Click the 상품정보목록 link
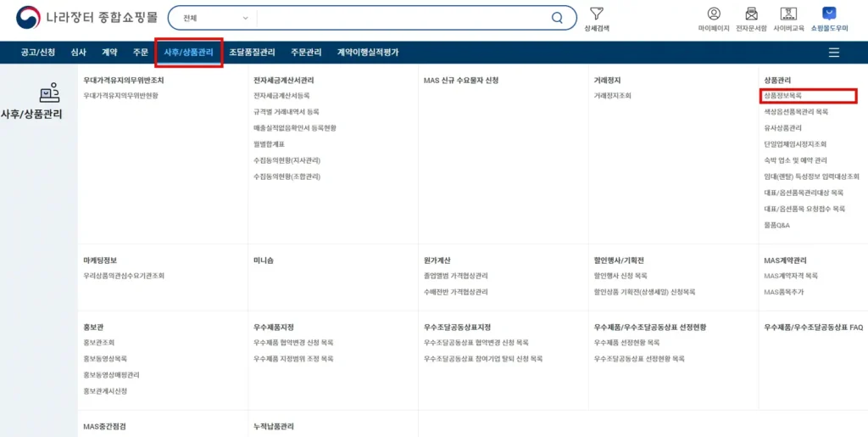Viewport: 868px width, 437px height. [x=782, y=96]
